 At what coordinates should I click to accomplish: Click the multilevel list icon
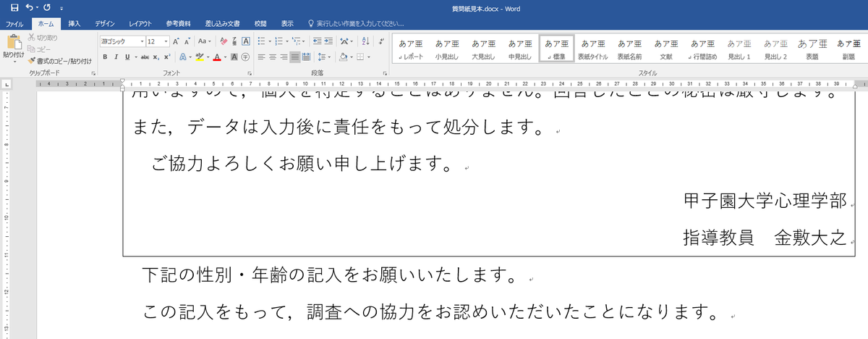pyautogui.click(x=296, y=41)
